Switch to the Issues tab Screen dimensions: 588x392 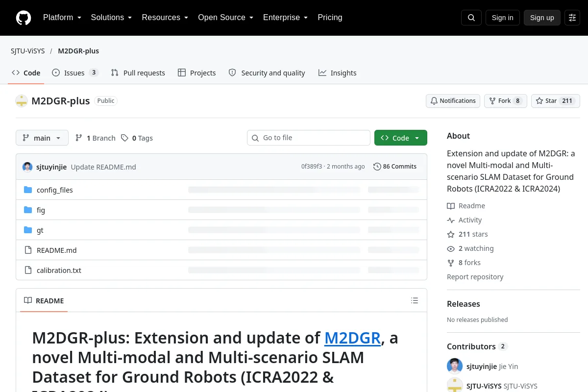(75, 73)
